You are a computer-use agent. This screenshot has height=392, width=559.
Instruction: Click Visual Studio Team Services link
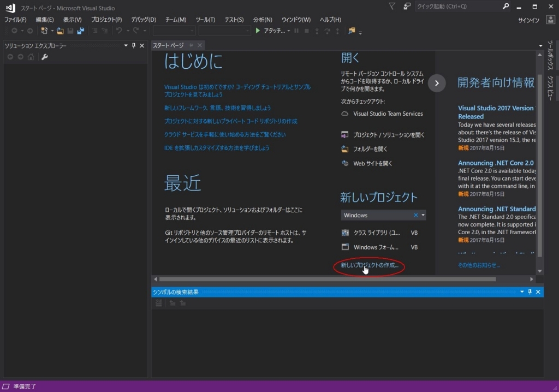(388, 114)
